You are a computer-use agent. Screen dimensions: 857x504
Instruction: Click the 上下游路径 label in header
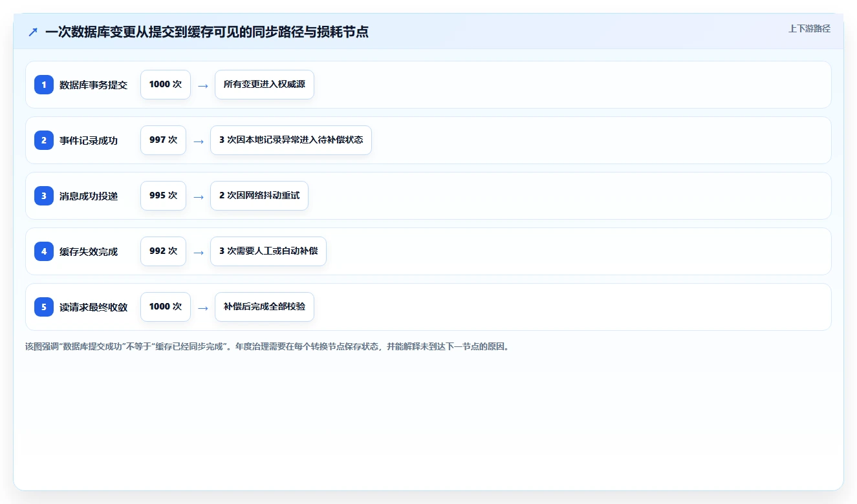click(x=809, y=28)
